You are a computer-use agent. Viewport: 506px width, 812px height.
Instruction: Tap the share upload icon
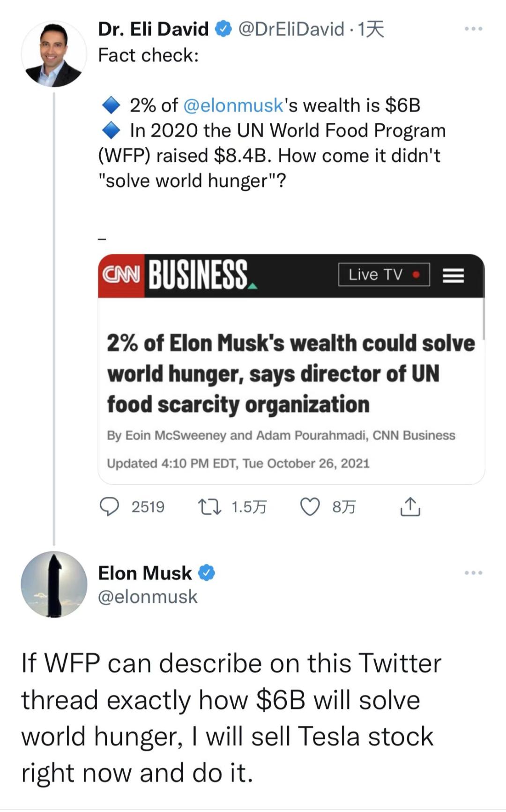[x=410, y=506]
